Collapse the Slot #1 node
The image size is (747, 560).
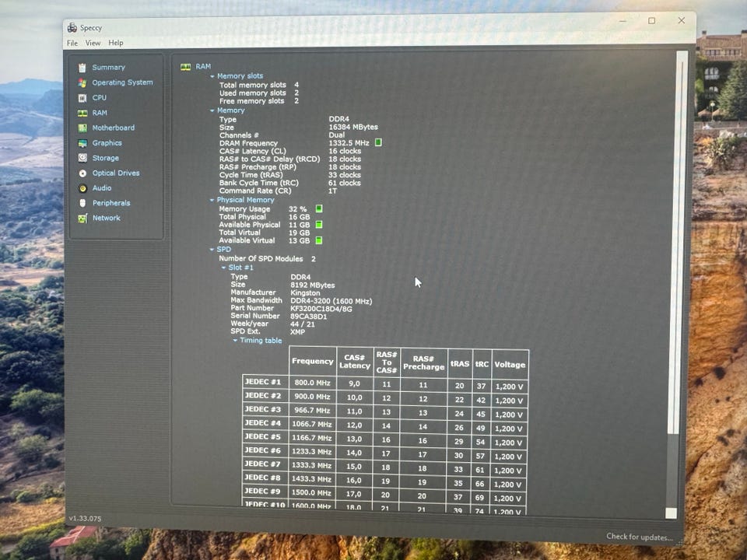click(223, 268)
